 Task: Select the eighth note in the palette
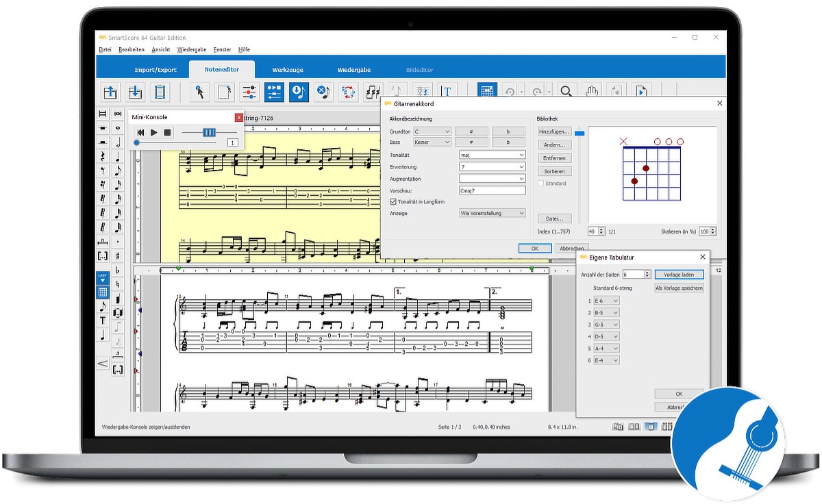pos(118,171)
